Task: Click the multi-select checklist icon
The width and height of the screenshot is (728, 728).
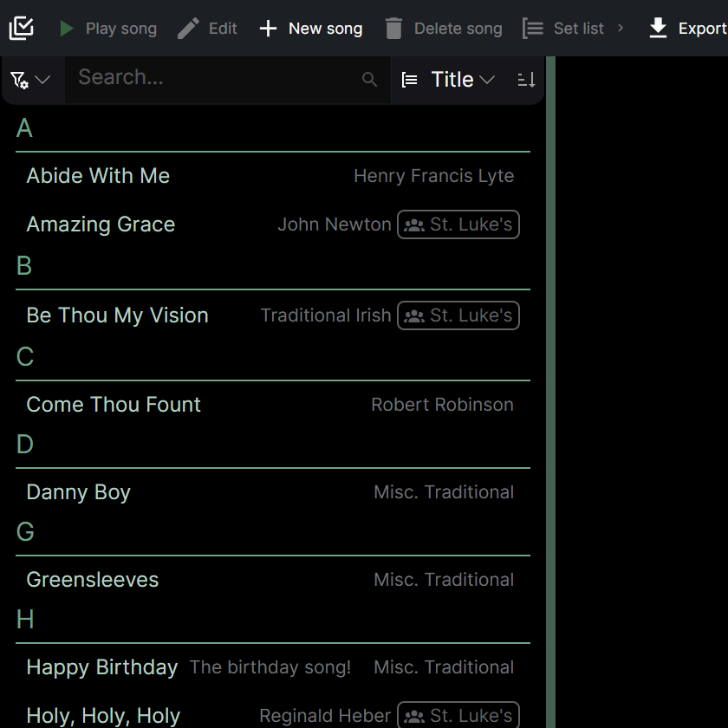Action: (x=22, y=29)
